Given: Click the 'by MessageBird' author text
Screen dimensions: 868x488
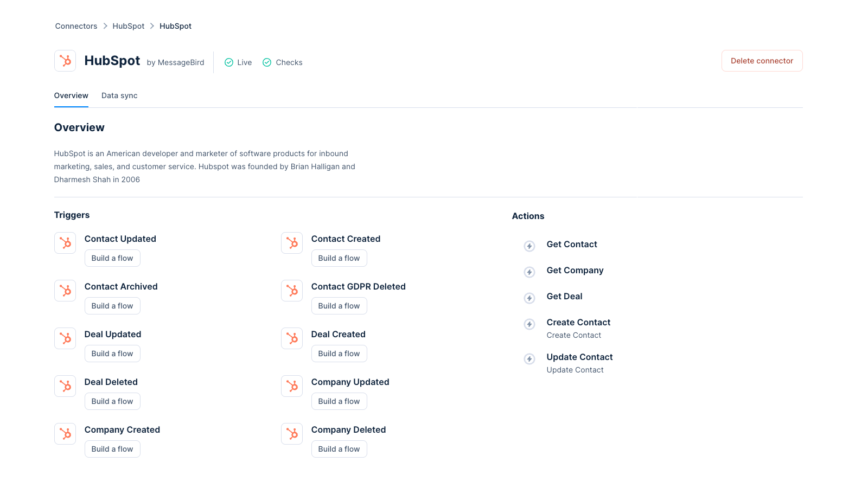Looking at the screenshot, I should [x=175, y=63].
